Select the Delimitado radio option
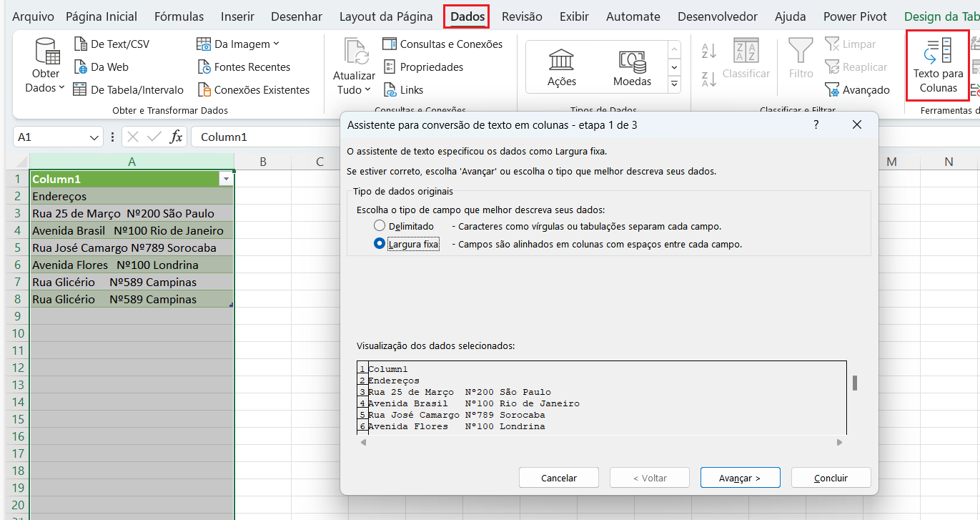The image size is (980, 520). click(x=380, y=226)
